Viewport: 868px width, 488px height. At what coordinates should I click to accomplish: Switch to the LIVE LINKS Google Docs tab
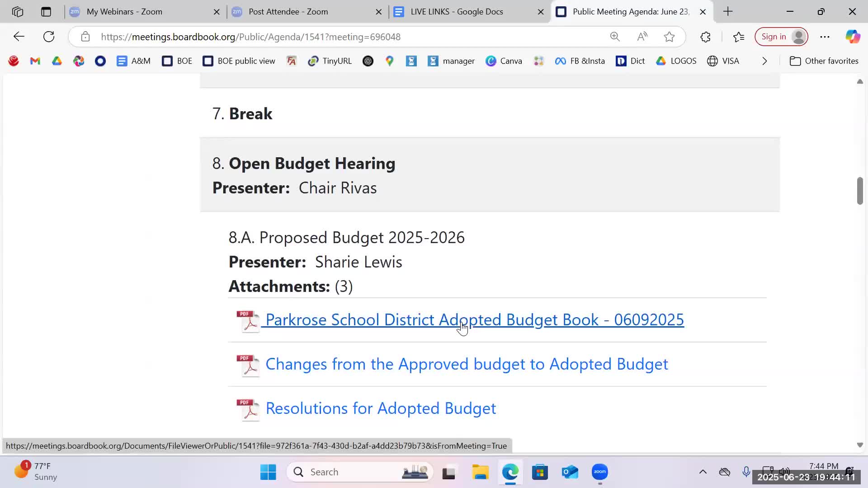click(x=457, y=12)
